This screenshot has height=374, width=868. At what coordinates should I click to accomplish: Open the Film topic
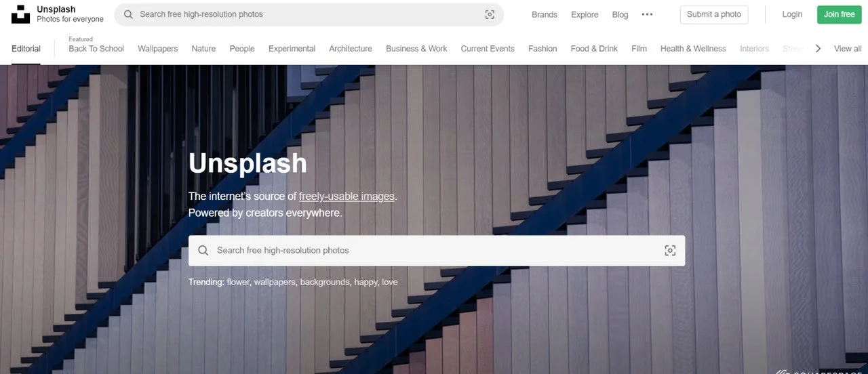(639, 49)
